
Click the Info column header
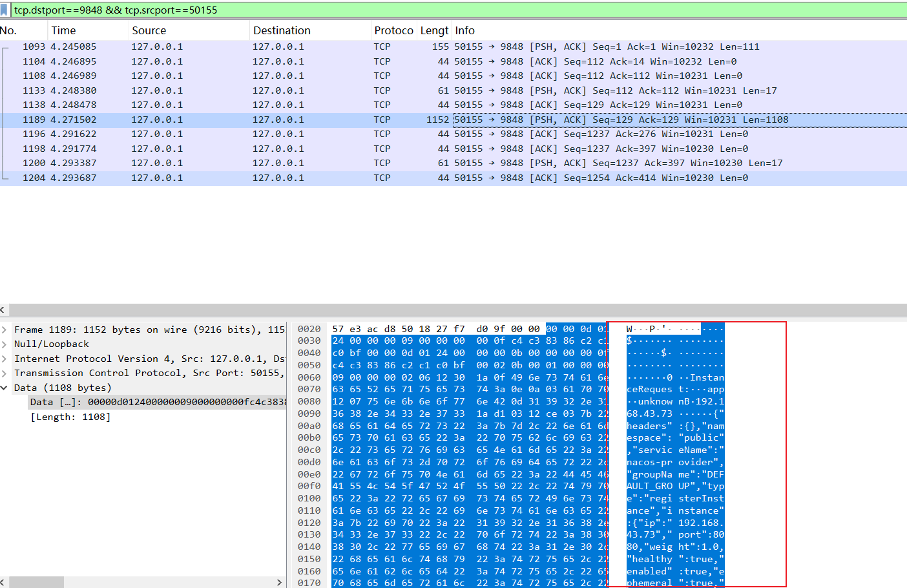[x=464, y=30]
